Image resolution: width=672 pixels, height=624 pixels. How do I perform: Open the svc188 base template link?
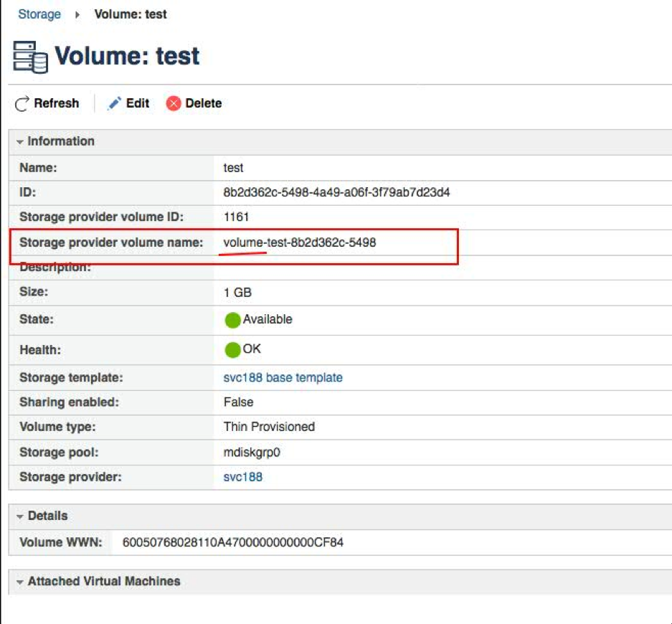pyautogui.click(x=283, y=377)
